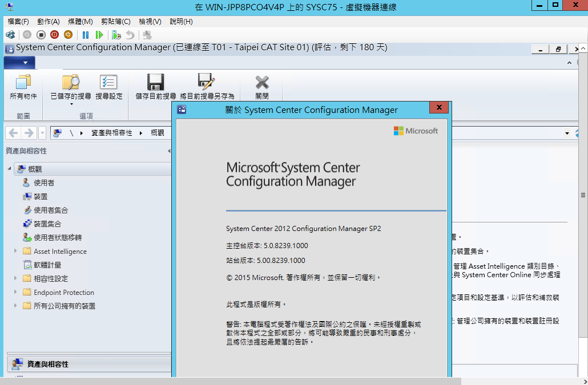The height and width of the screenshot is (385, 588).
Task: Click 概觀 in the breadcrumb path
Action: pyautogui.click(x=158, y=133)
